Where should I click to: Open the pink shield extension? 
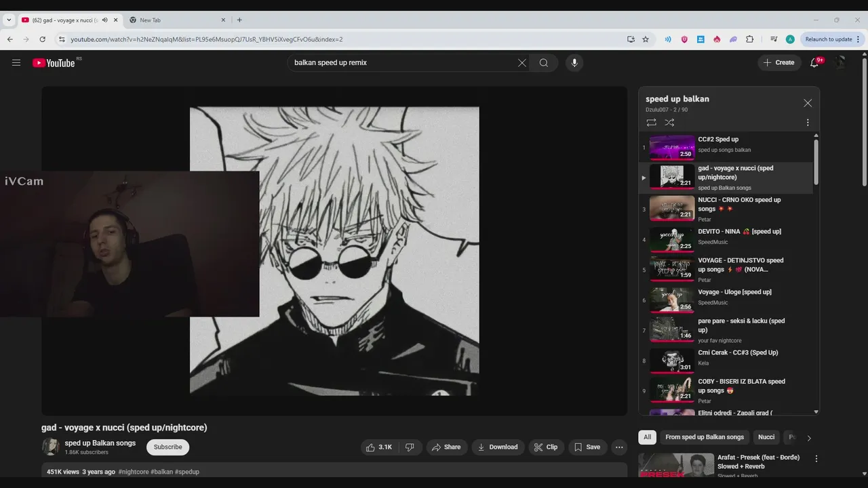pos(684,39)
